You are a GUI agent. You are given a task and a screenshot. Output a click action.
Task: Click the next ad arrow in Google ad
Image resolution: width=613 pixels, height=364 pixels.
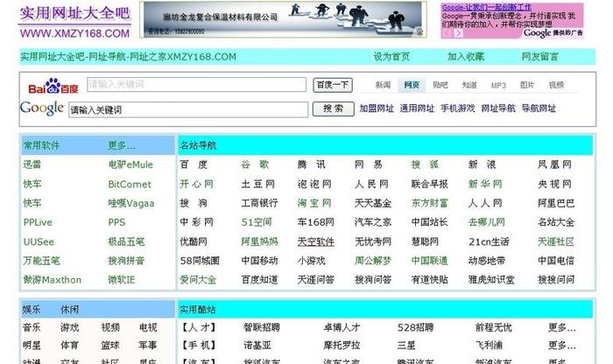coord(459,33)
